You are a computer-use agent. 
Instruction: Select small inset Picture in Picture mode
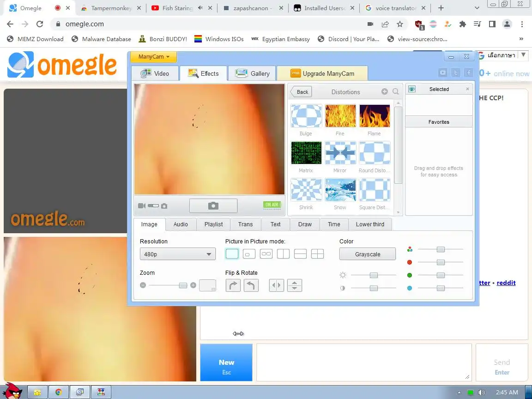pyautogui.click(x=249, y=254)
